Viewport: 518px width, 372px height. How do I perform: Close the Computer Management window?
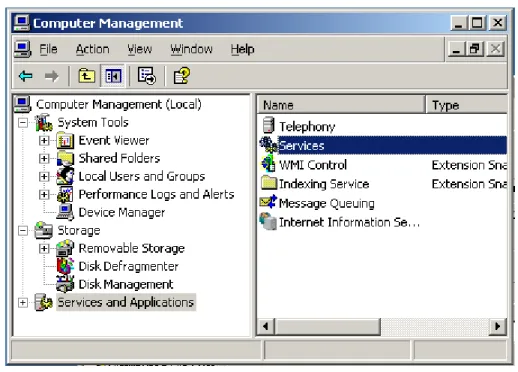pos(498,23)
